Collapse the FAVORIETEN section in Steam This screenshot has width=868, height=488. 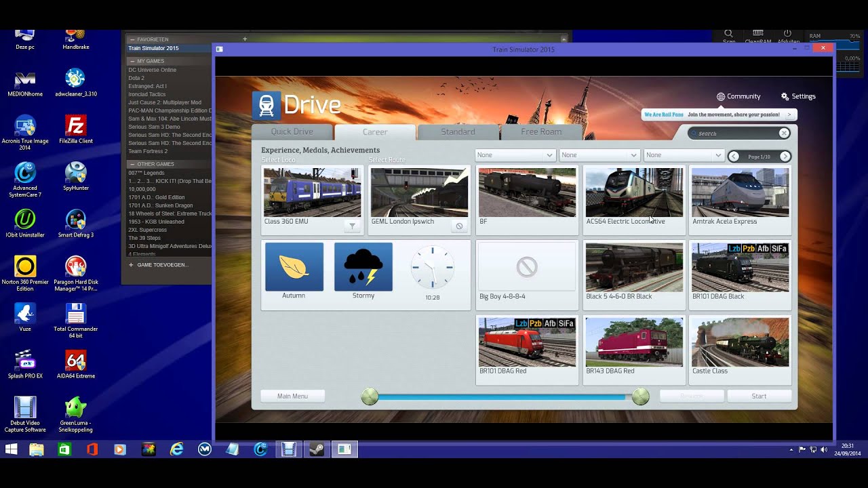(132, 39)
